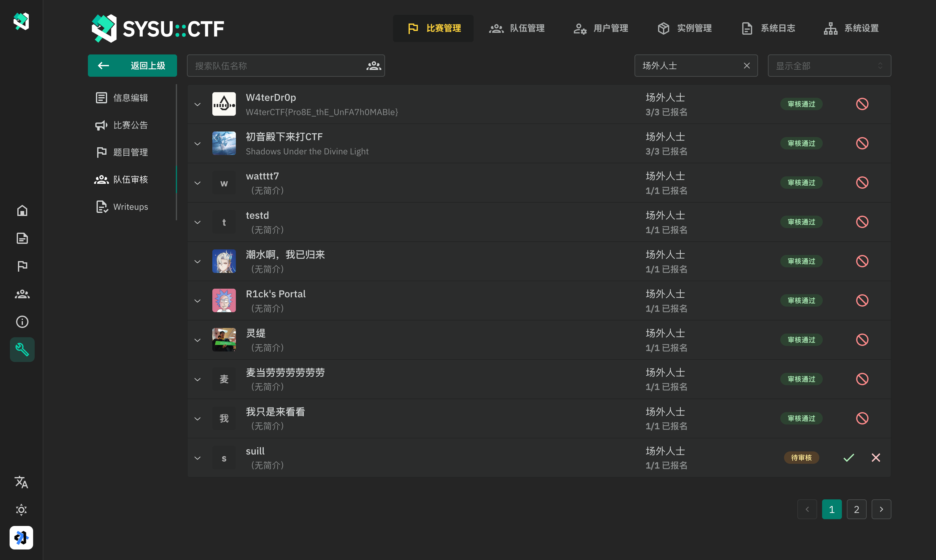Viewport: 936px width, 560px height.
Task: Clear the 场外人士 division filter
Action: coord(747,66)
